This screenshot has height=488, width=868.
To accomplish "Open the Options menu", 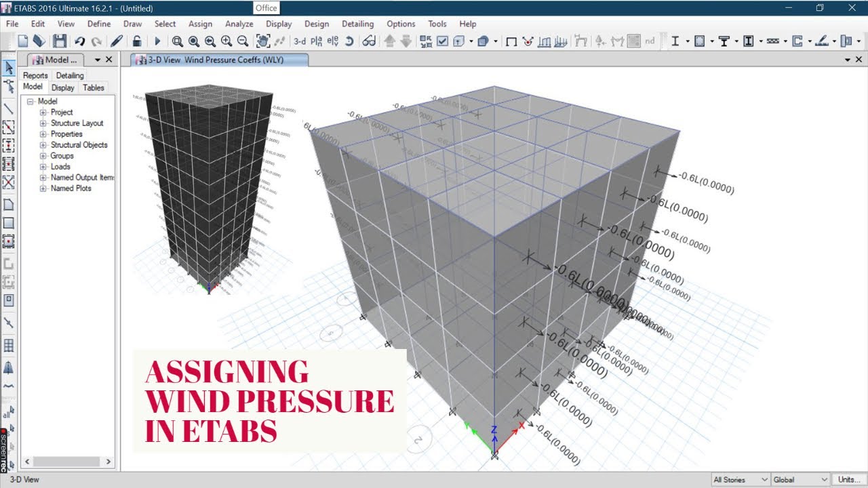I will coord(401,24).
